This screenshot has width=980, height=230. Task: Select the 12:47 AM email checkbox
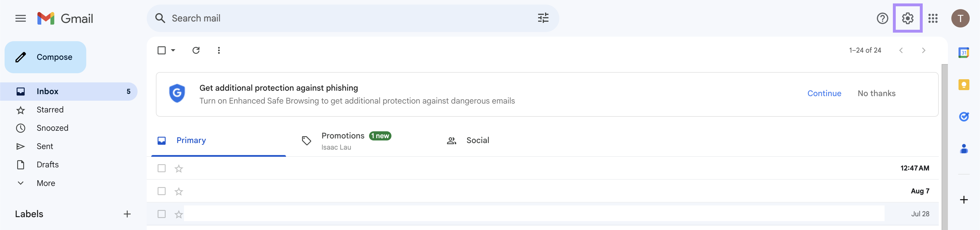(162, 168)
